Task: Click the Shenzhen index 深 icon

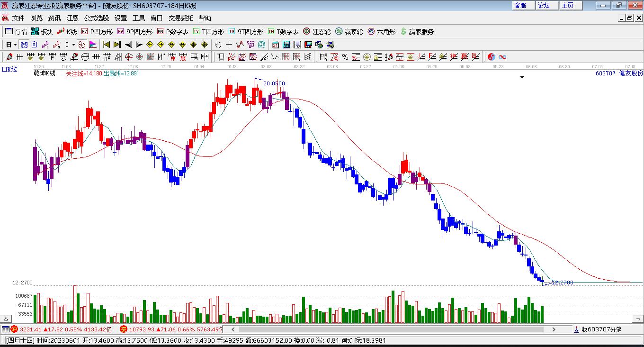Action: (x=123, y=329)
